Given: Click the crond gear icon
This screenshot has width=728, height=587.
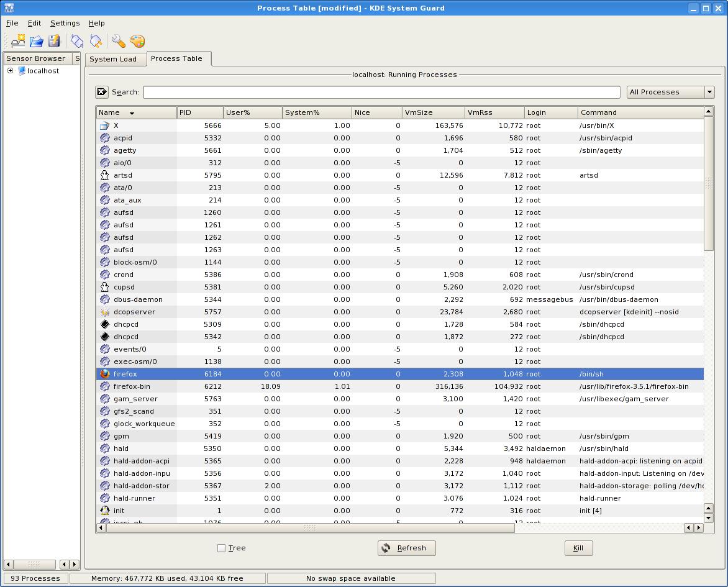Looking at the screenshot, I should [105, 275].
